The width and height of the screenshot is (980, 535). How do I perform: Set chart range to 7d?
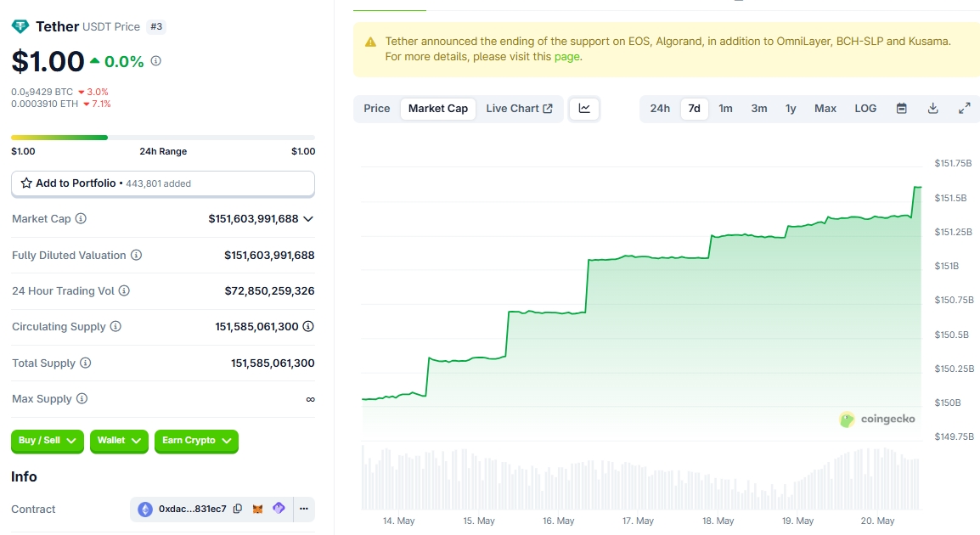pyautogui.click(x=695, y=108)
